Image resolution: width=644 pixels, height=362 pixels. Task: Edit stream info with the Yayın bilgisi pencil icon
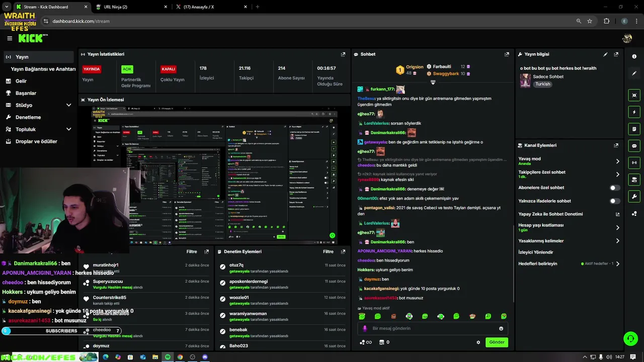[605, 54]
